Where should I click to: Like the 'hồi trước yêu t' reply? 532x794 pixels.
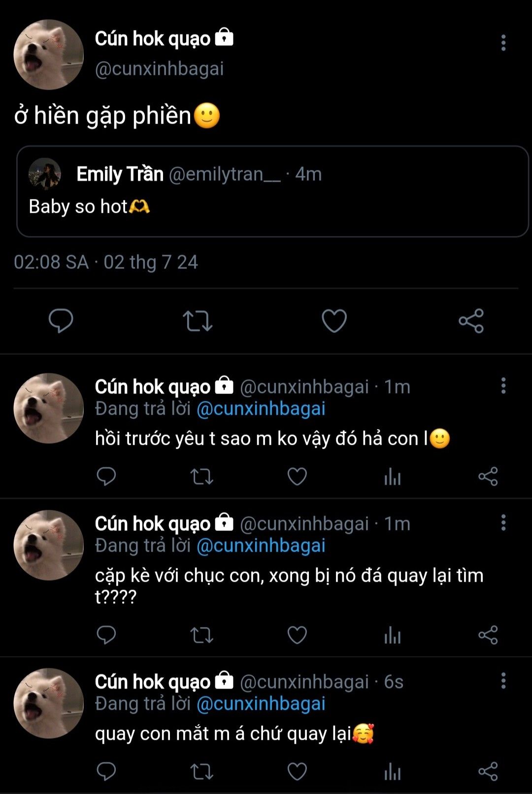pyautogui.click(x=297, y=476)
